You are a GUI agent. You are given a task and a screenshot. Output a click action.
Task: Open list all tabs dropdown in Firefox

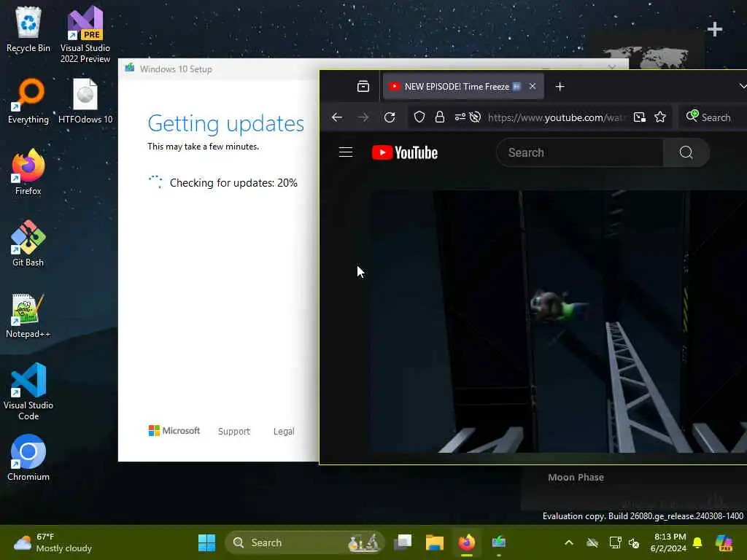pyautogui.click(x=742, y=86)
